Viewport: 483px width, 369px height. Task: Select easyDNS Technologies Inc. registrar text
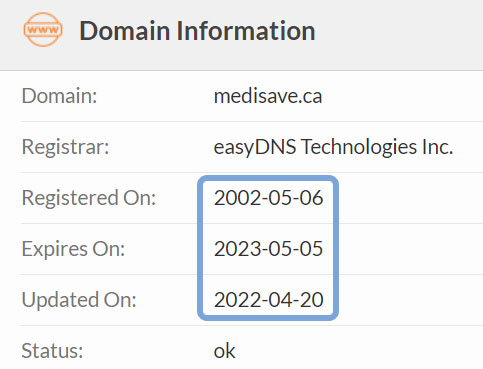pyautogui.click(x=333, y=147)
